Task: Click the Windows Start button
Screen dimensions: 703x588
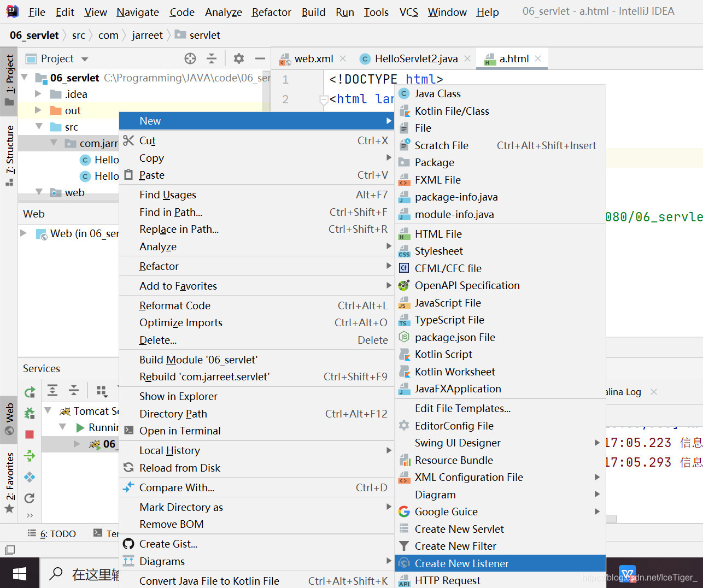Action: [x=20, y=573]
